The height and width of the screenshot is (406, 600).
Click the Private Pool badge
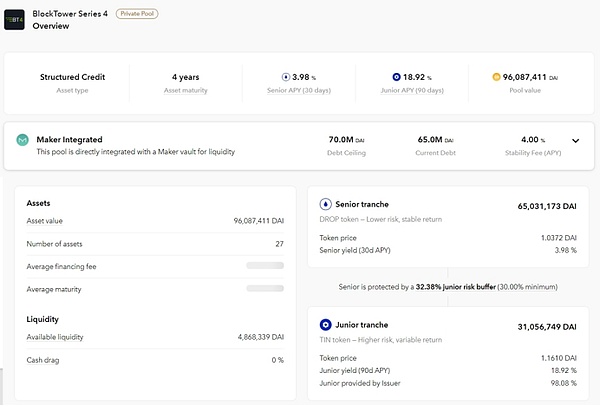pyautogui.click(x=137, y=14)
